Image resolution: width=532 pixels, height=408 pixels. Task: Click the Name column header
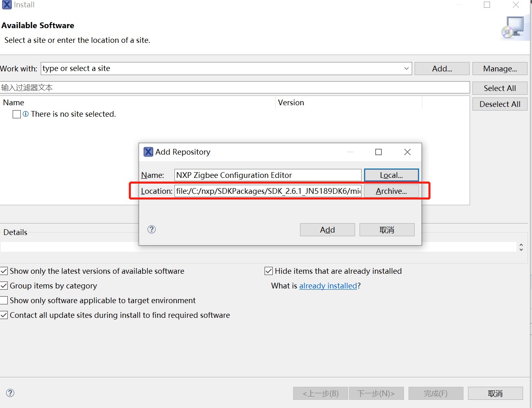(14, 103)
